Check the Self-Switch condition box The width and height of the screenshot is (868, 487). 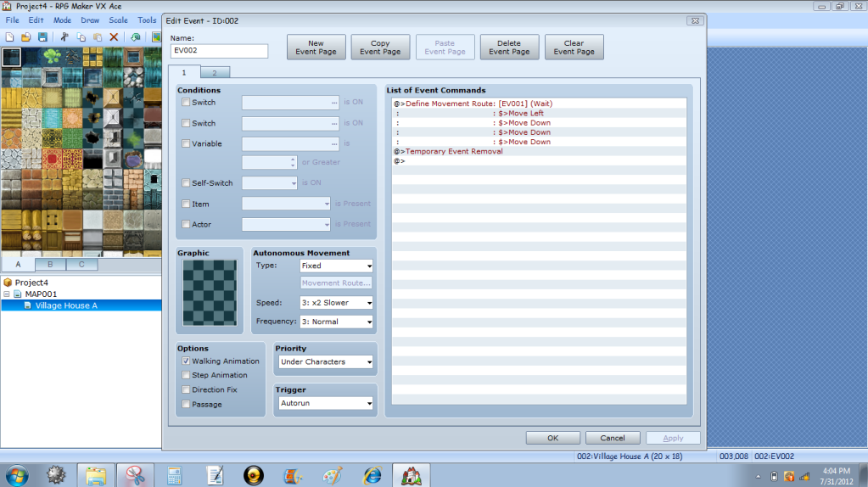coord(186,183)
